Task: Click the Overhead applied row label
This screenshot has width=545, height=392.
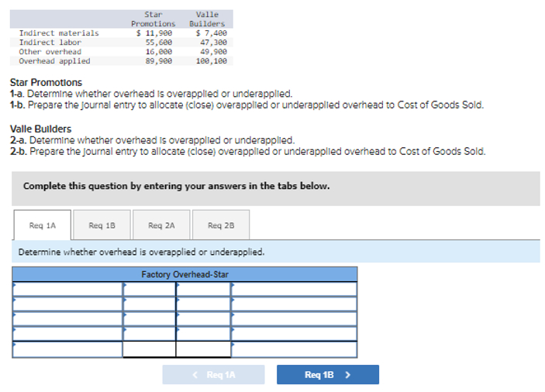Action: [54, 61]
